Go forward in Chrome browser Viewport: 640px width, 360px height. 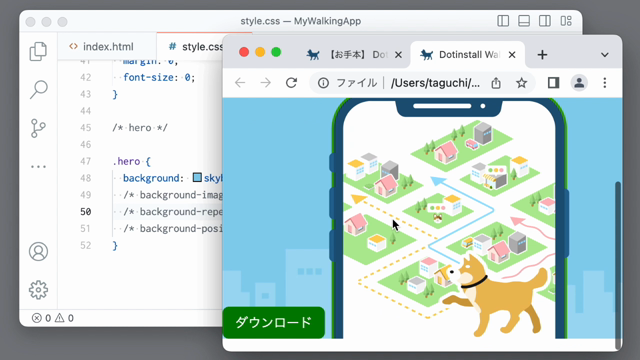pos(266,83)
